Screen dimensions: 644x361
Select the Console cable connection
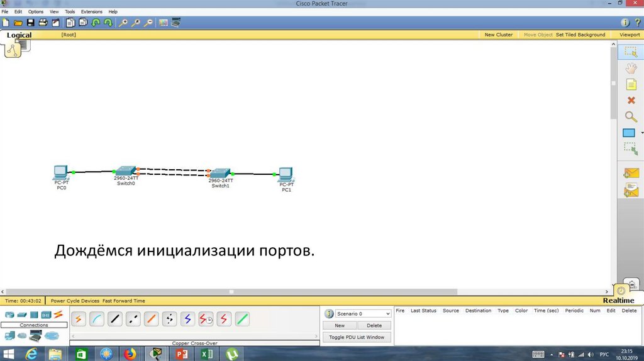coord(96,319)
